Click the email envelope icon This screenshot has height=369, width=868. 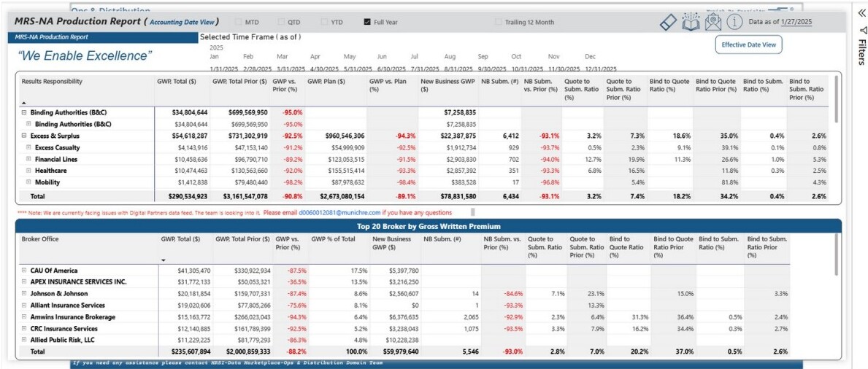coord(714,22)
